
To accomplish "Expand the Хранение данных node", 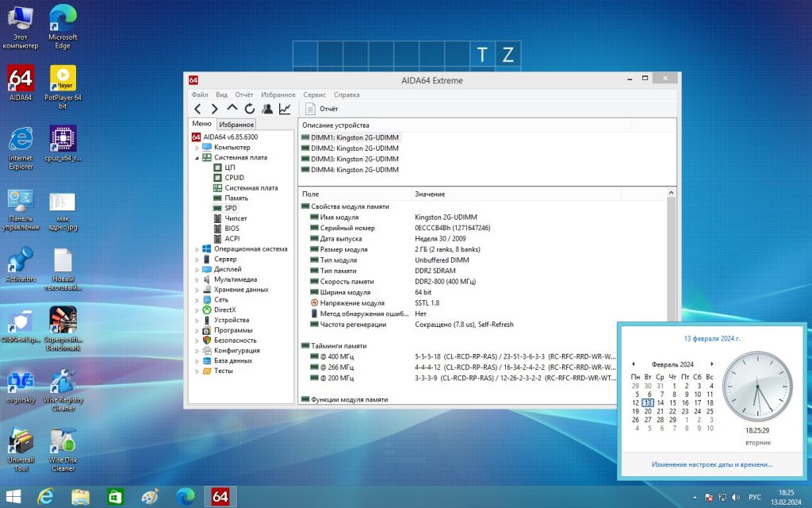I will click(x=197, y=291).
